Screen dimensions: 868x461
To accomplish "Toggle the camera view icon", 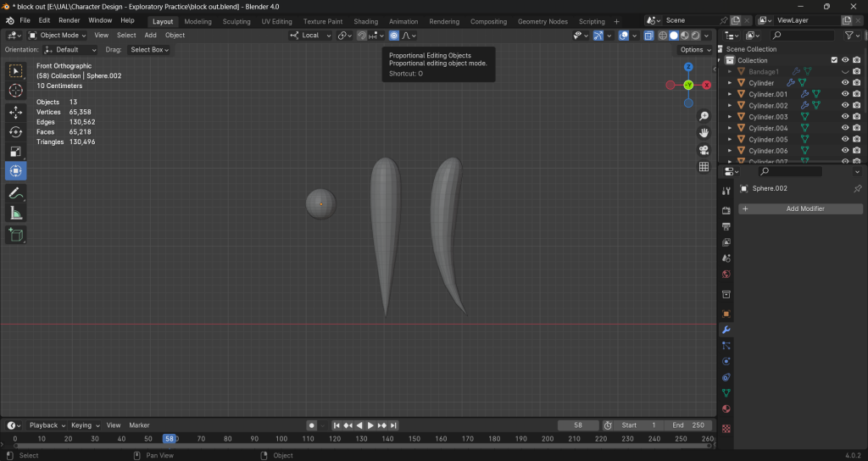I will pos(704,150).
